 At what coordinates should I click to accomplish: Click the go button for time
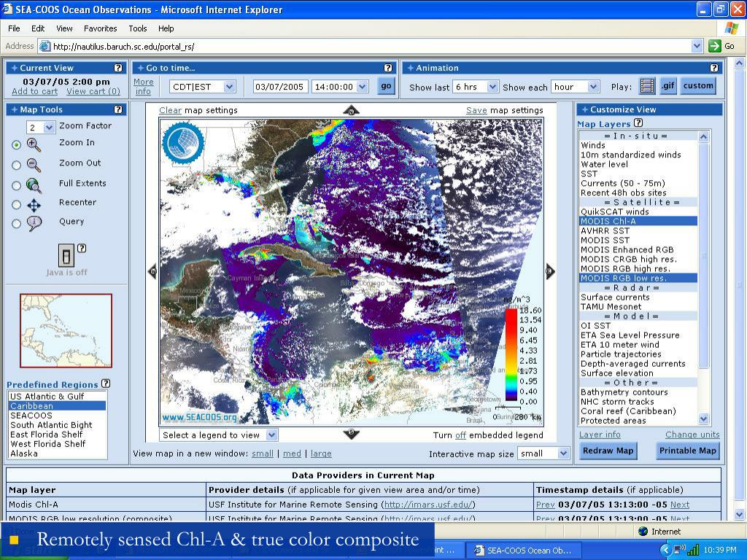[386, 86]
